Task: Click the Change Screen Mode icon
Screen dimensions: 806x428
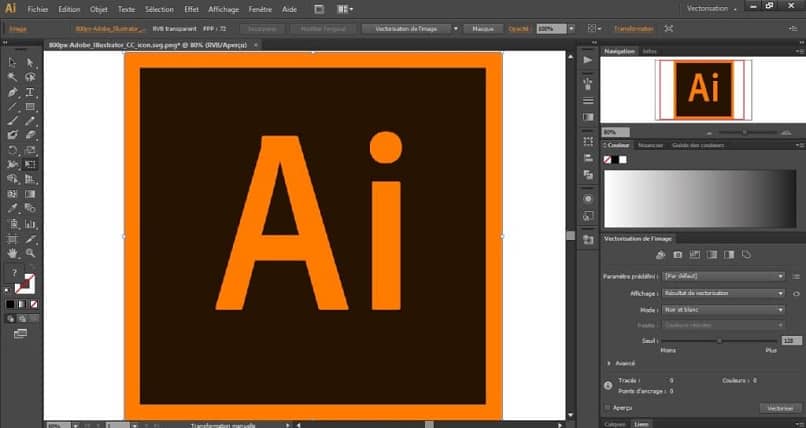Action: 20,334
